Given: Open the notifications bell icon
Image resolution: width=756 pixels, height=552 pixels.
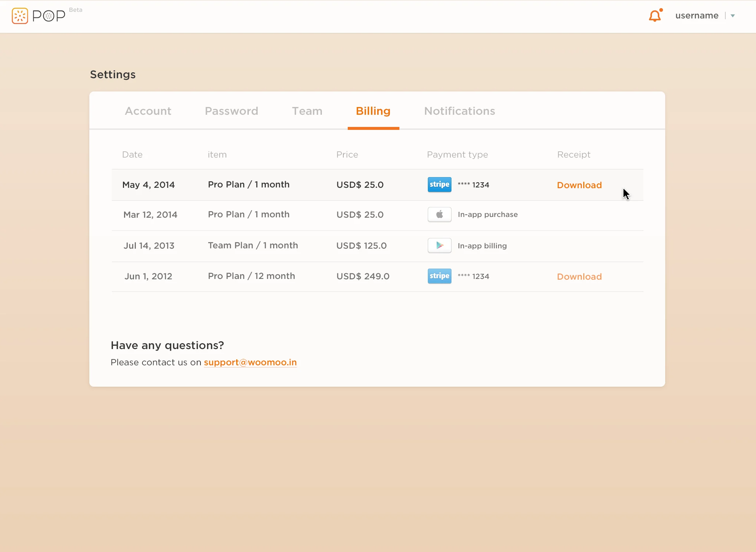Looking at the screenshot, I should (655, 16).
